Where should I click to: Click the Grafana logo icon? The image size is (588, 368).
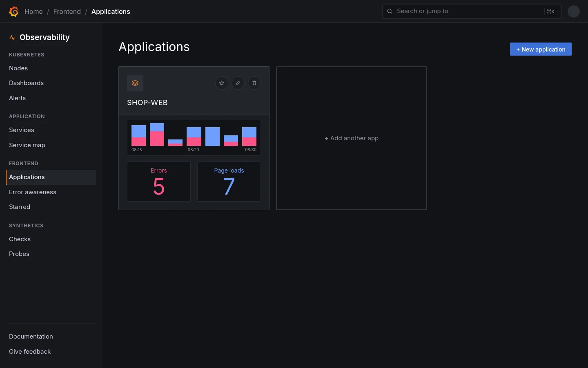click(x=13, y=11)
